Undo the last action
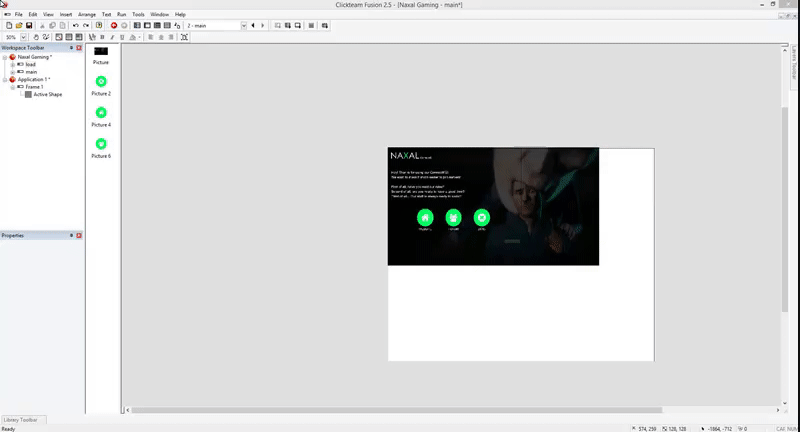This screenshot has width=800, height=432. tap(76, 26)
